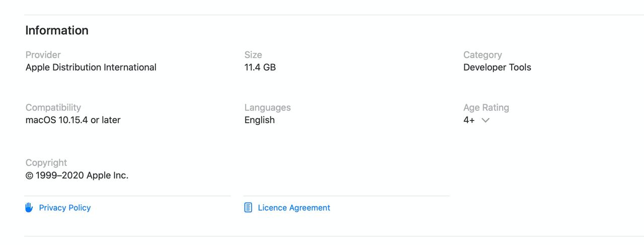Click the Languages label
Image resolution: width=644 pixels, height=245 pixels.
tap(268, 107)
